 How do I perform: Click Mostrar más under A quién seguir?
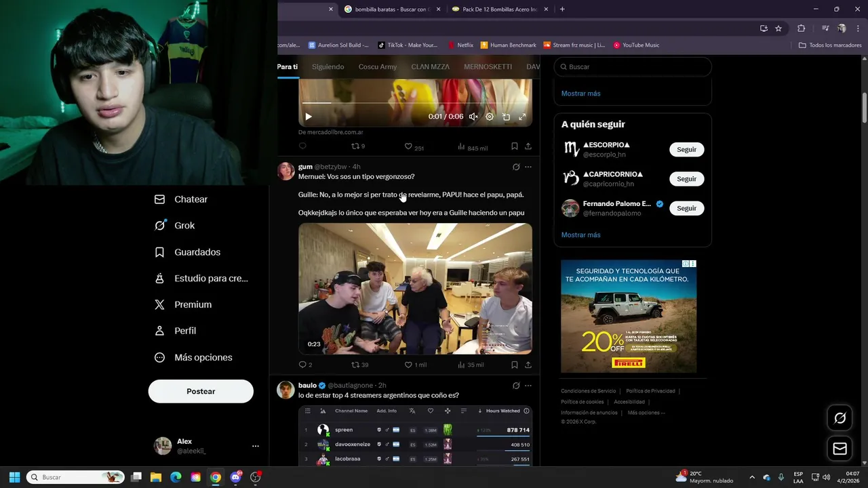click(x=580, y=235)
